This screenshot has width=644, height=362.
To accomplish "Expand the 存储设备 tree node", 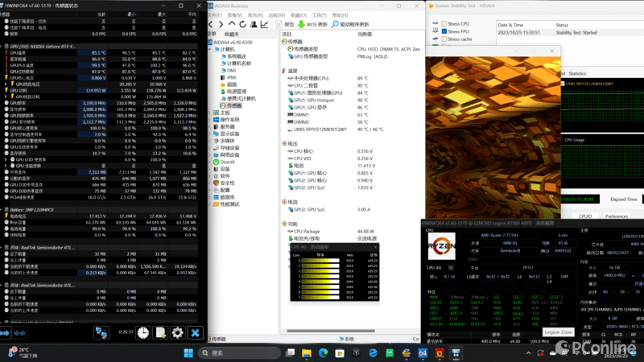I will 210,148.
